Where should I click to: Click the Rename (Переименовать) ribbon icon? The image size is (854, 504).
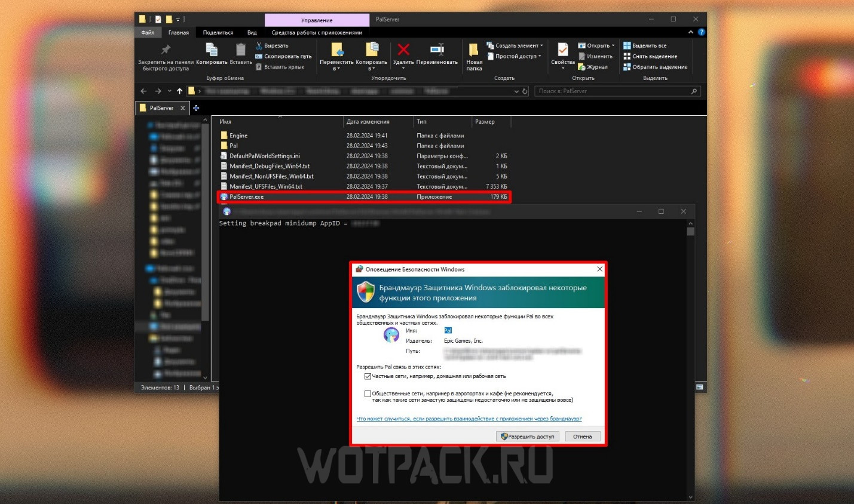tap(437, 50)
